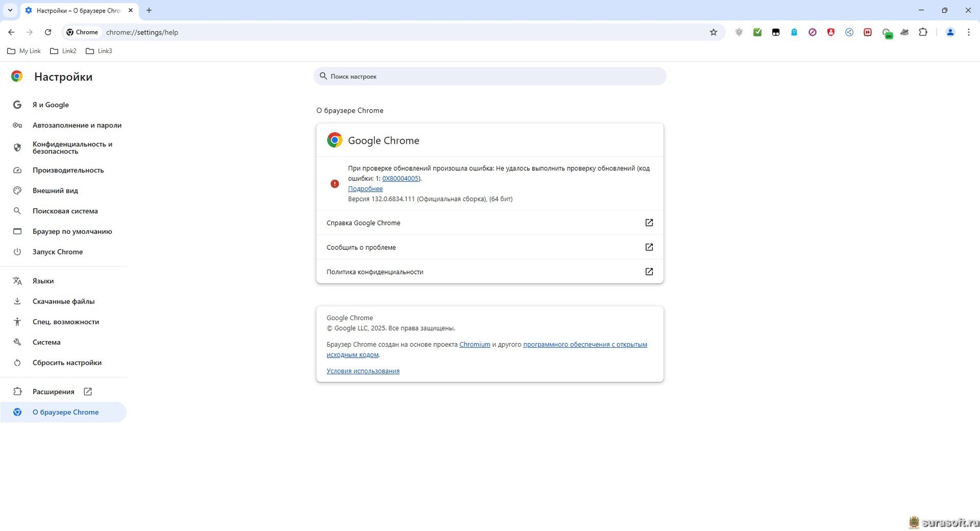
Task: Click the browser forward arrow
Action: point(30,32)
